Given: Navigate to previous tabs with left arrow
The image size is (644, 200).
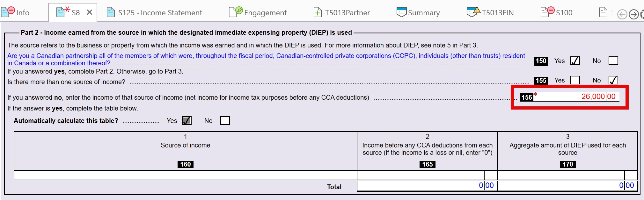Looking at the screenshot, I should [622, 14].
